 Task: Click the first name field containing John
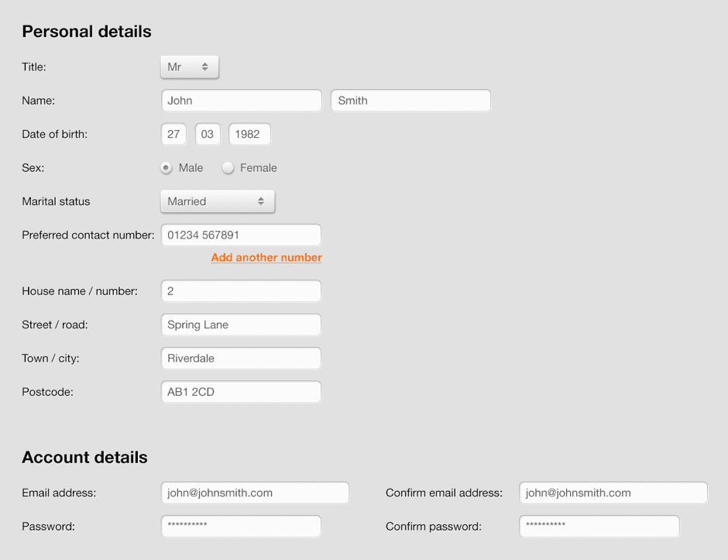241,101
